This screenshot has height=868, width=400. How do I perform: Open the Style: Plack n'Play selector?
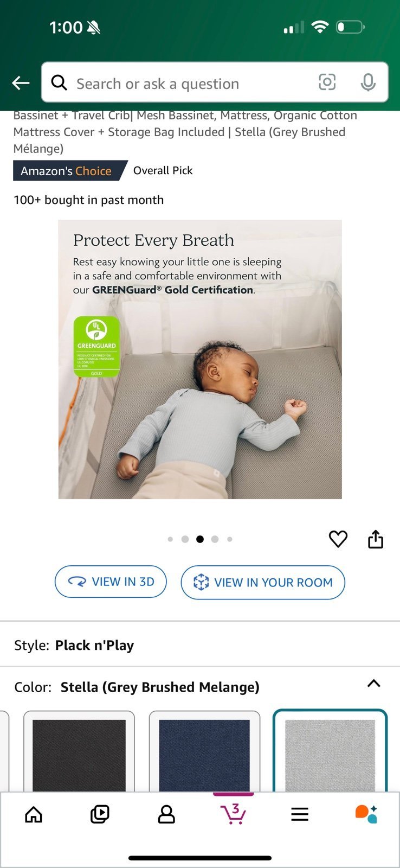[200, 645]
